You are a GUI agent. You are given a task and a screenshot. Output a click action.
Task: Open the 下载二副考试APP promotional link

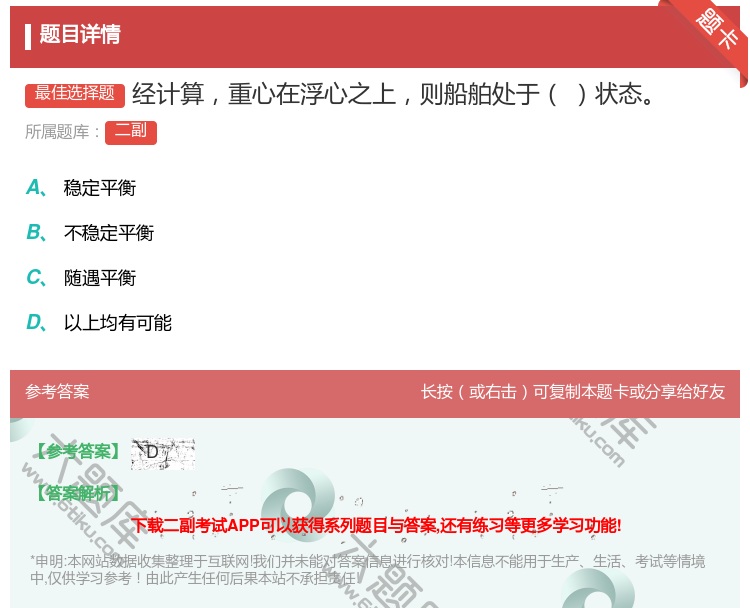tap(376, 525)
